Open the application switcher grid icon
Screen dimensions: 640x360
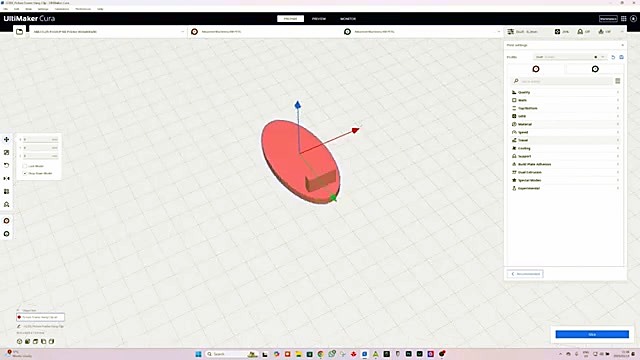(624, 19)
